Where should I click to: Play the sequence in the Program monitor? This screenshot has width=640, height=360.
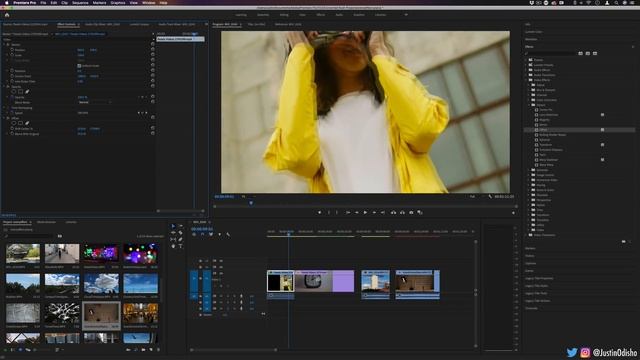365,212
